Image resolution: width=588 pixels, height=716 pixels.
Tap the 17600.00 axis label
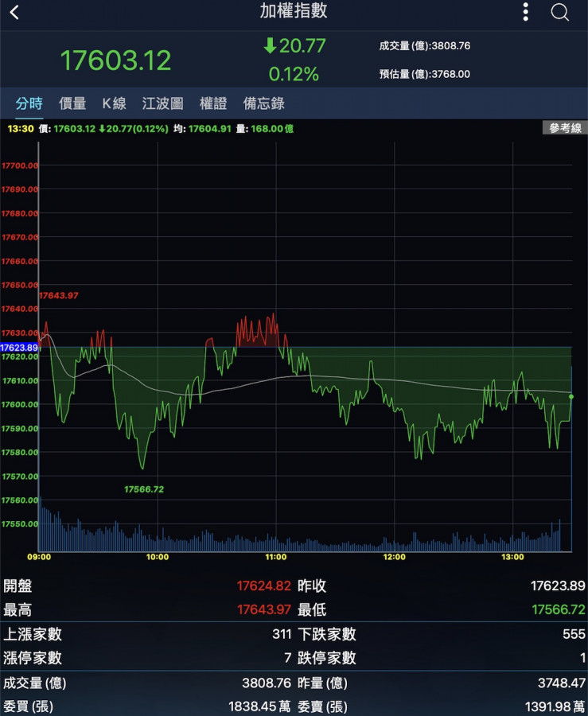click(x=20, y=405)
